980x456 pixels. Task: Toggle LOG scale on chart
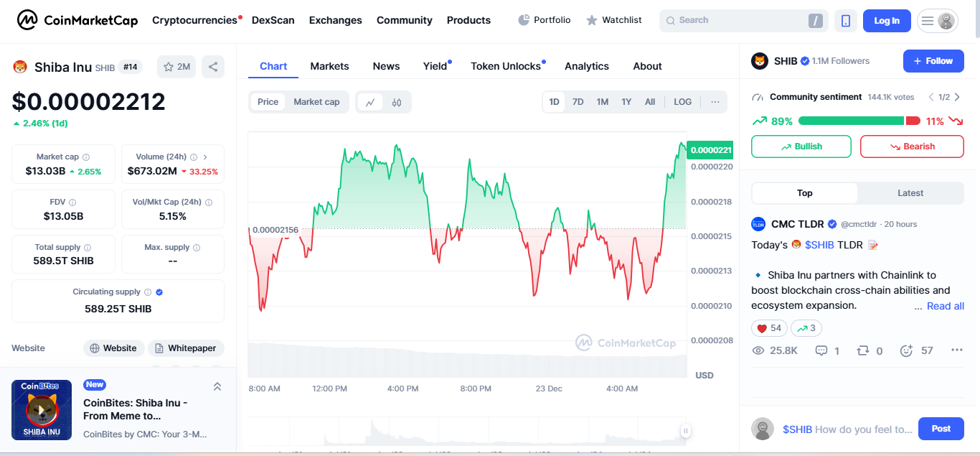pos(683,102)
